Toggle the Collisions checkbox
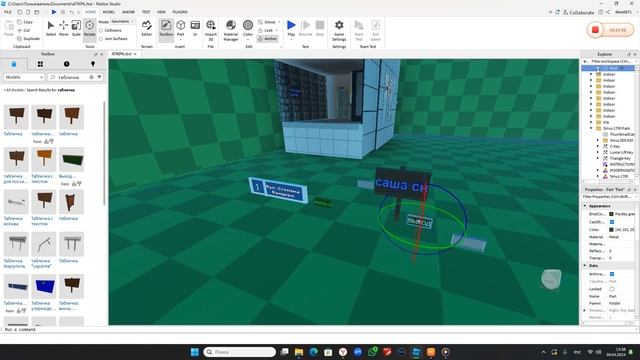640x360 pixels. click(101, 31)
